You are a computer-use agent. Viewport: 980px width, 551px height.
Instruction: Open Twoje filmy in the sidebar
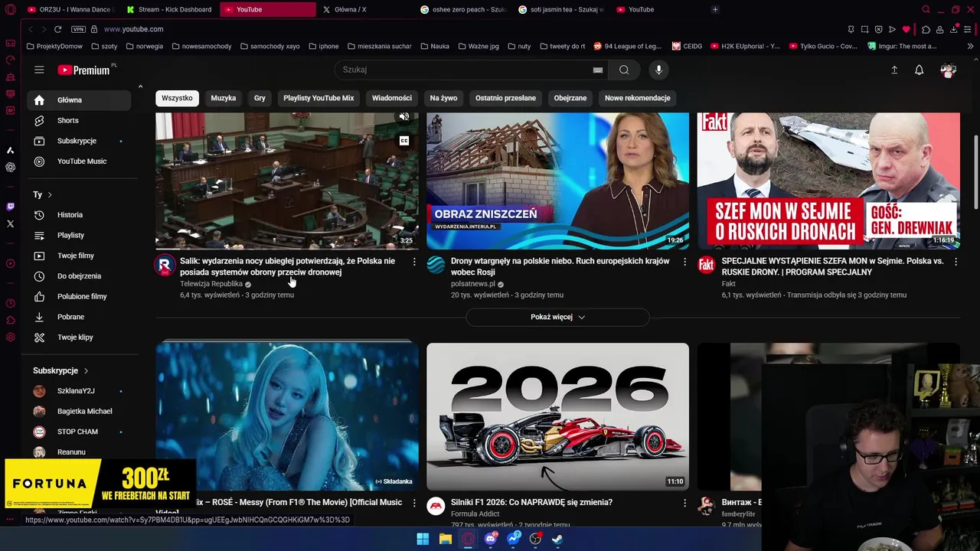[x=79, y=256]
